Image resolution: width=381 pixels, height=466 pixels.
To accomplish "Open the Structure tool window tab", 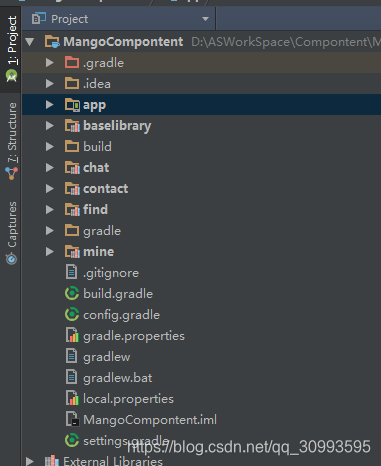I will [11, 140].
